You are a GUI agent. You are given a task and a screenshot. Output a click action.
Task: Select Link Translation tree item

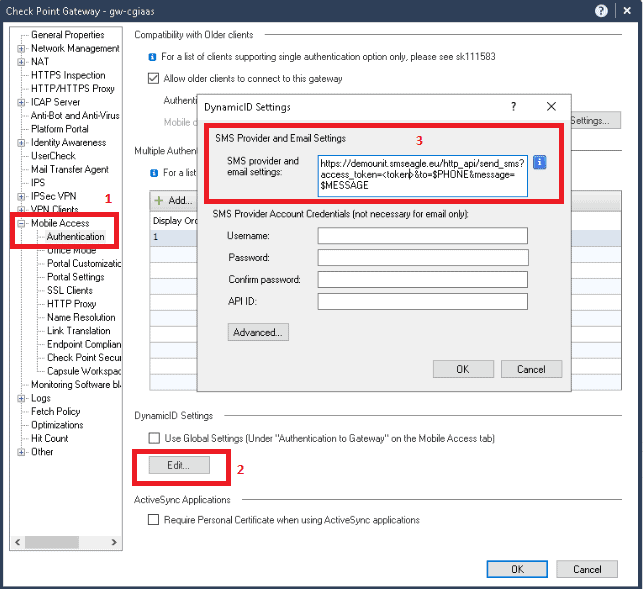coord(78,331)
